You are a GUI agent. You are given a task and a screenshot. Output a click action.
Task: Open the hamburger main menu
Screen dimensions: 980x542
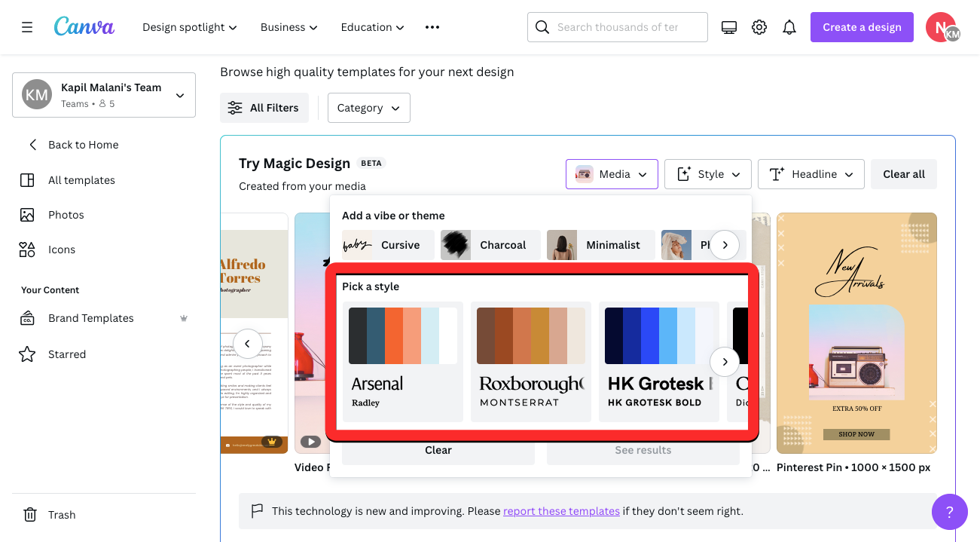pyautogui.click(x=27, y=27)
